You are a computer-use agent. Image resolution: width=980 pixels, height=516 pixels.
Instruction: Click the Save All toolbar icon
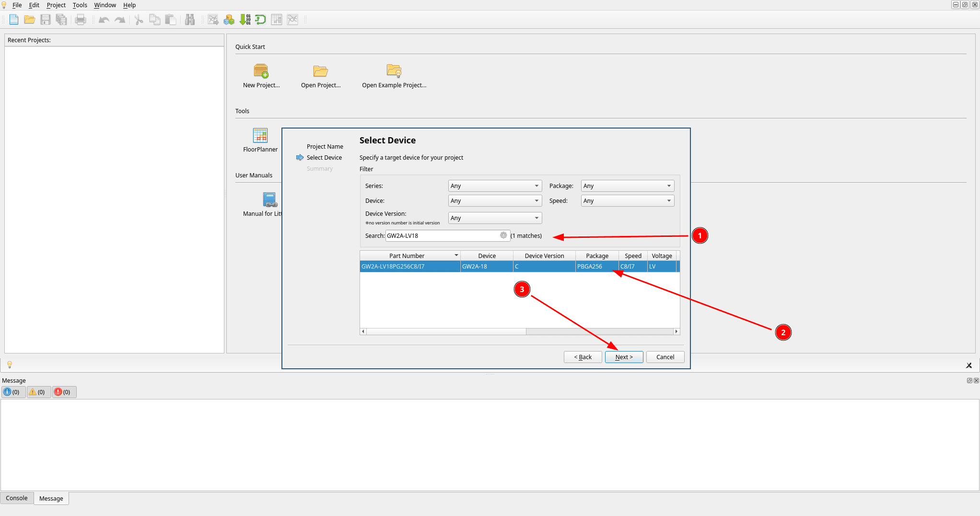(x=61, y=20)
